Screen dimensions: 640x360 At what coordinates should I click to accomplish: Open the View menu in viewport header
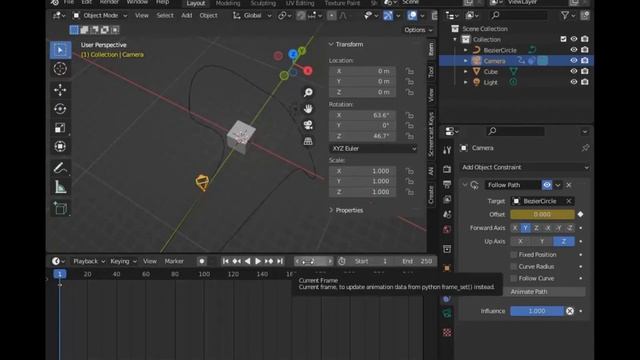pos(142,16)
